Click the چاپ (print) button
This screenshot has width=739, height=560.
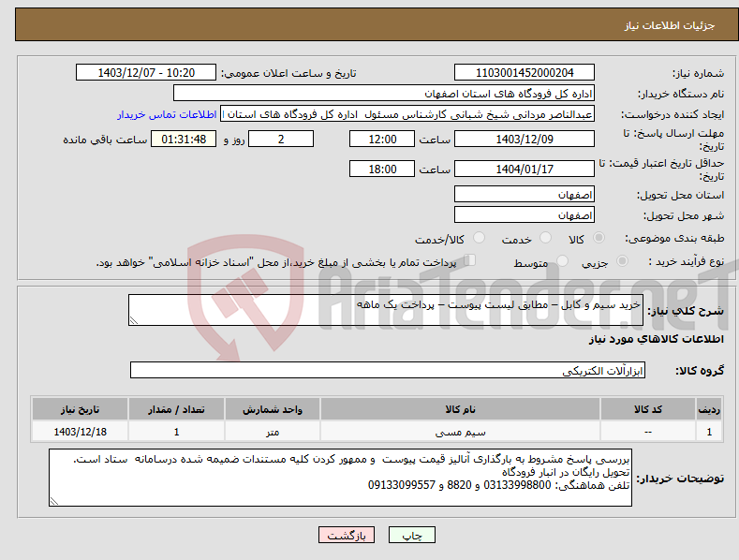411,535
